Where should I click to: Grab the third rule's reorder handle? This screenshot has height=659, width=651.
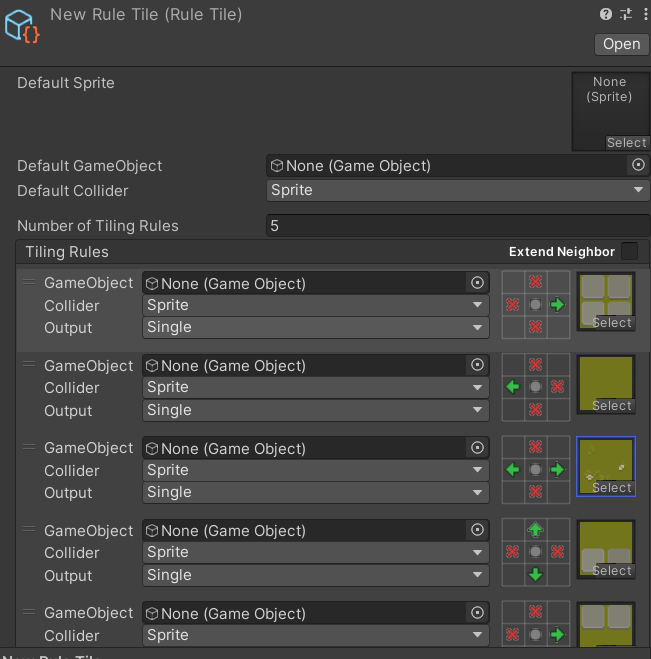[29, 447]
